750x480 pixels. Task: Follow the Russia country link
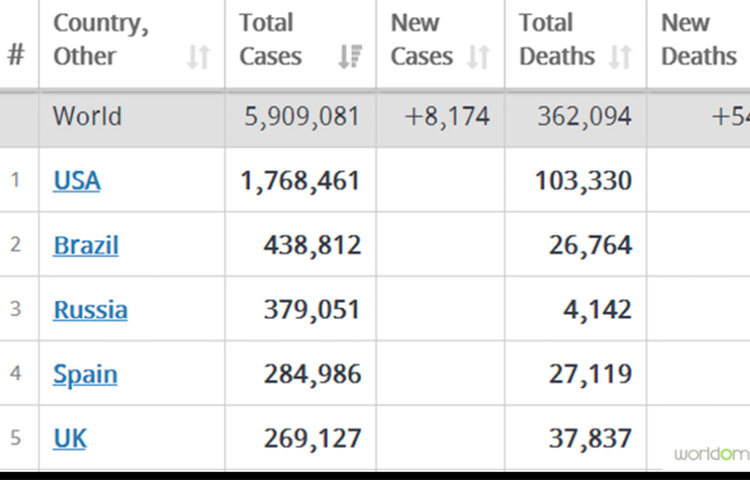click(90, 310)
